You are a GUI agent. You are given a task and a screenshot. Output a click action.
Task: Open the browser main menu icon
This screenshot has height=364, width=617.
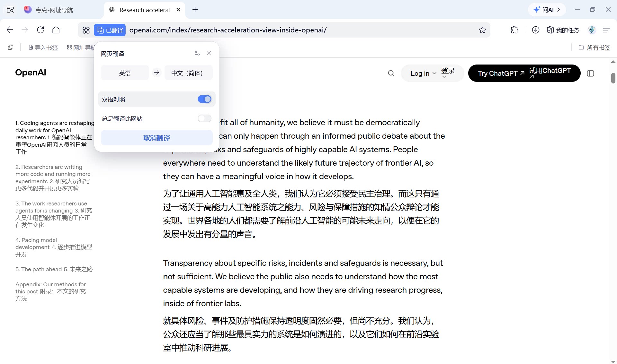coord(606,30)
